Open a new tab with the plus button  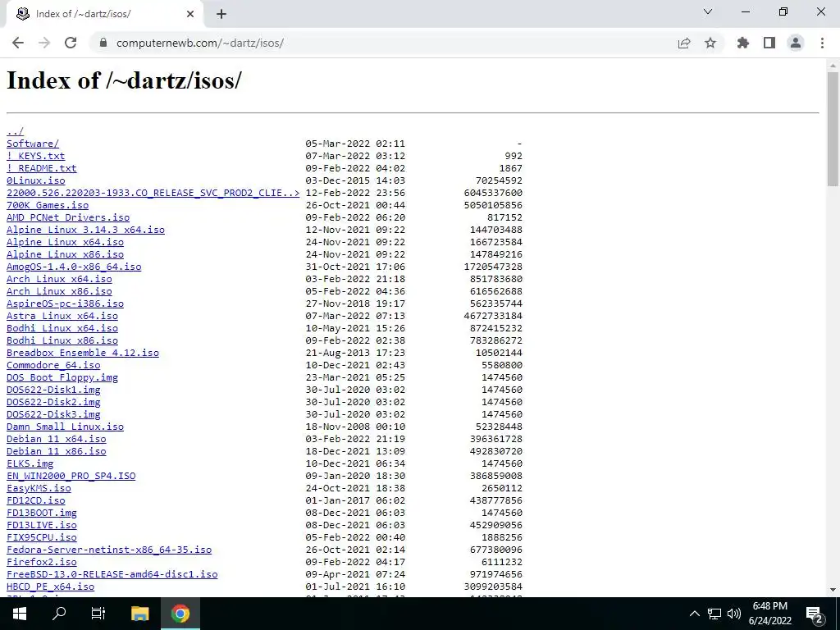(221, 14)
